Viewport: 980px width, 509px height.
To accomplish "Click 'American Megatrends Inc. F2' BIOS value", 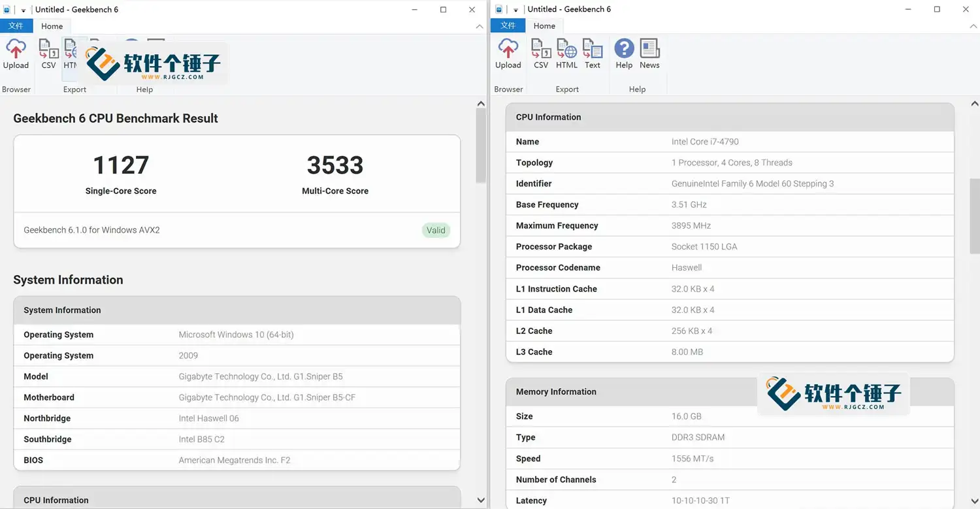I will (x=235, y=460).
